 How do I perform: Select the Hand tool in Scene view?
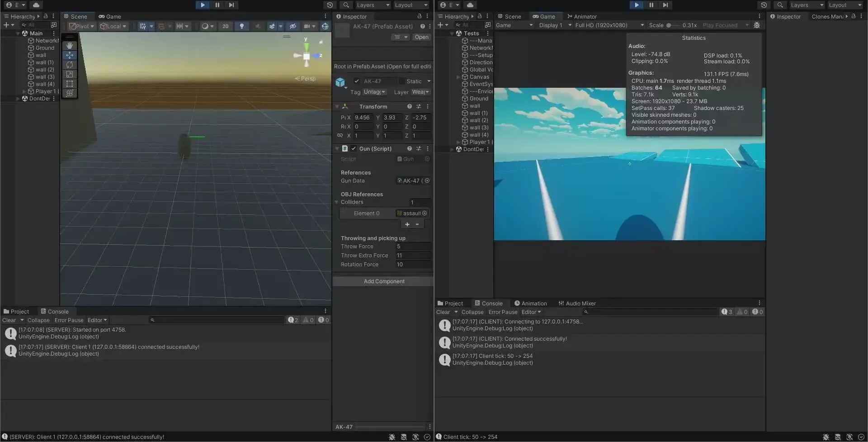70,46
